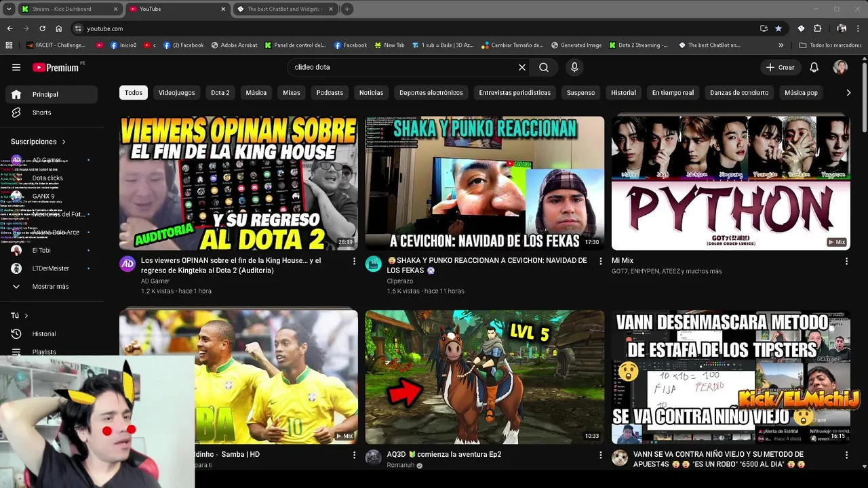Switch to The best ChatBot and Widgets tab
This screenshot has height=488, width=868.
(x=283, y=9)
